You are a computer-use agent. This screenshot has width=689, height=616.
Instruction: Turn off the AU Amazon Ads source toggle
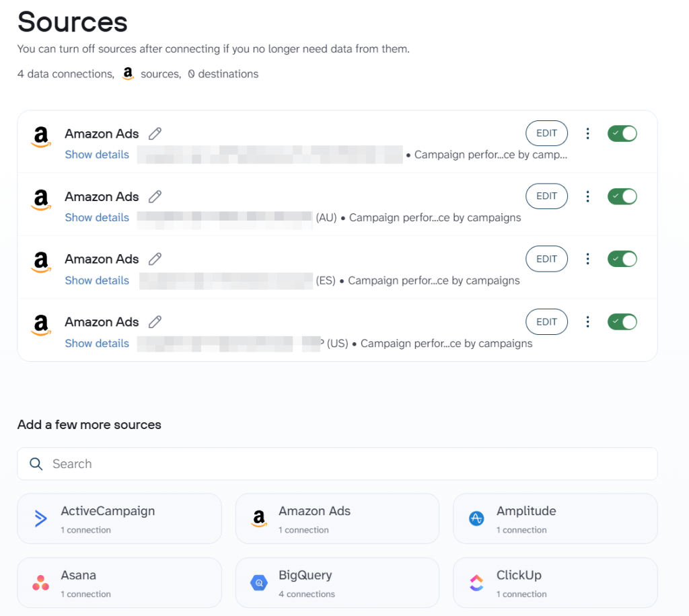[x=622, y=196]
